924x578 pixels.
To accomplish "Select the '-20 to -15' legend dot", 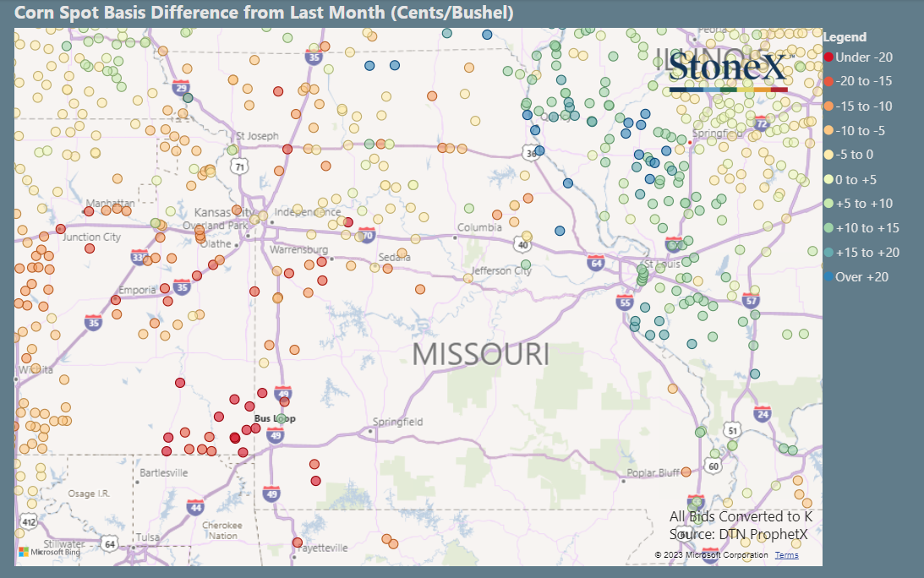I will point(828,81).
